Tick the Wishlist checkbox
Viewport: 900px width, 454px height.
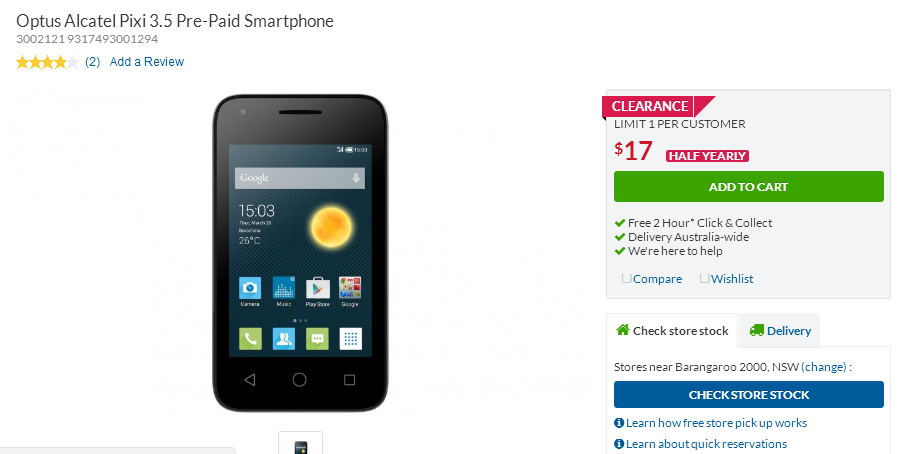click(705, 278)
